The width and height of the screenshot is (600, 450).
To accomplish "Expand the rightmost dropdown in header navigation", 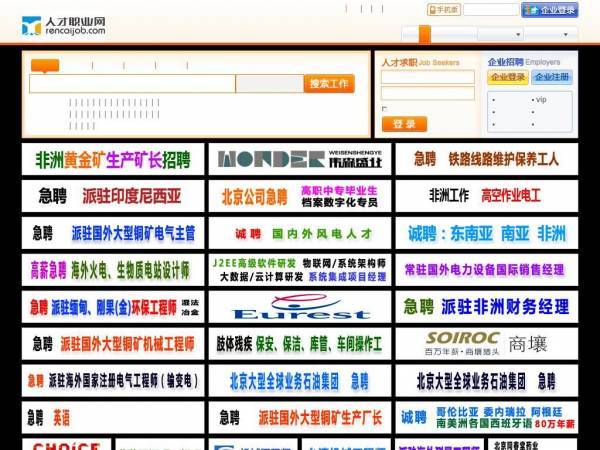I will [x=550, y=34].
